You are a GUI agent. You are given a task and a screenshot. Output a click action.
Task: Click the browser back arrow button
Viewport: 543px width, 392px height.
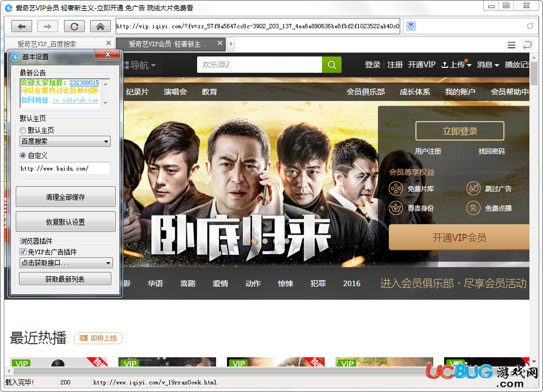22,26
